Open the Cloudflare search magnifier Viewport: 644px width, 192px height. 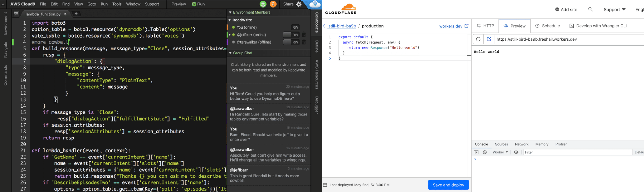(590, 9)
